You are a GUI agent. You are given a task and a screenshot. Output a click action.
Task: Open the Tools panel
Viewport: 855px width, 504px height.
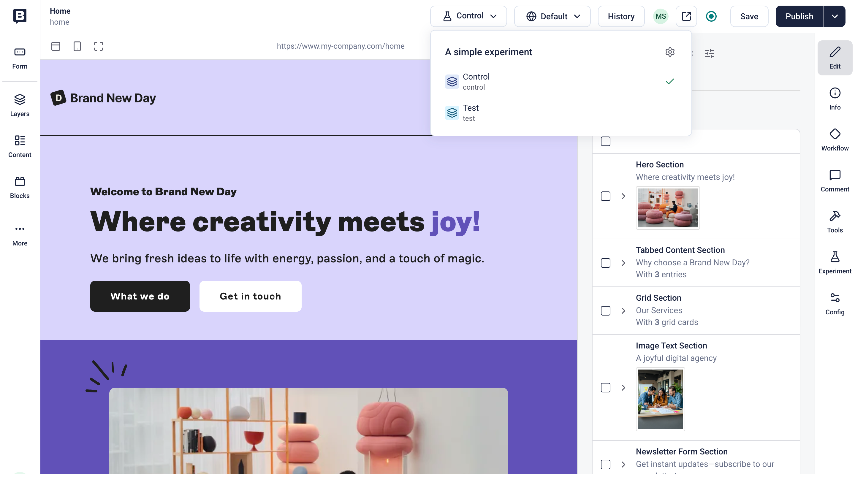835,221
